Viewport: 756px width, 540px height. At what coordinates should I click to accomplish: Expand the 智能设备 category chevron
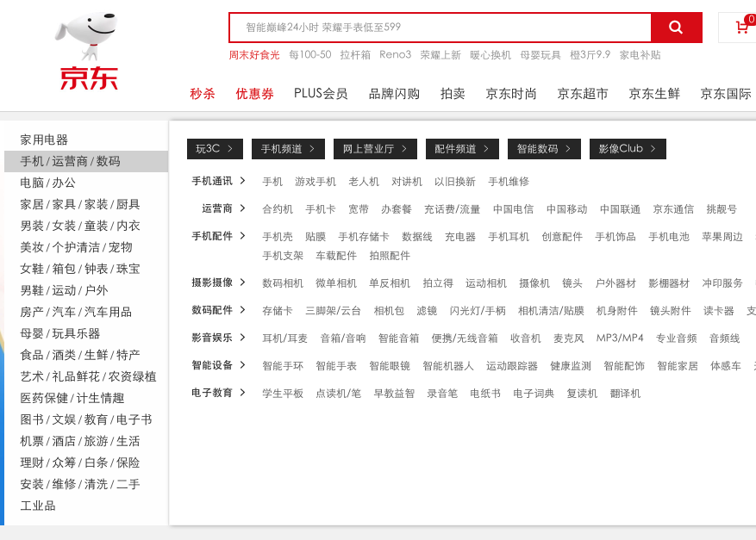point(243,365)
